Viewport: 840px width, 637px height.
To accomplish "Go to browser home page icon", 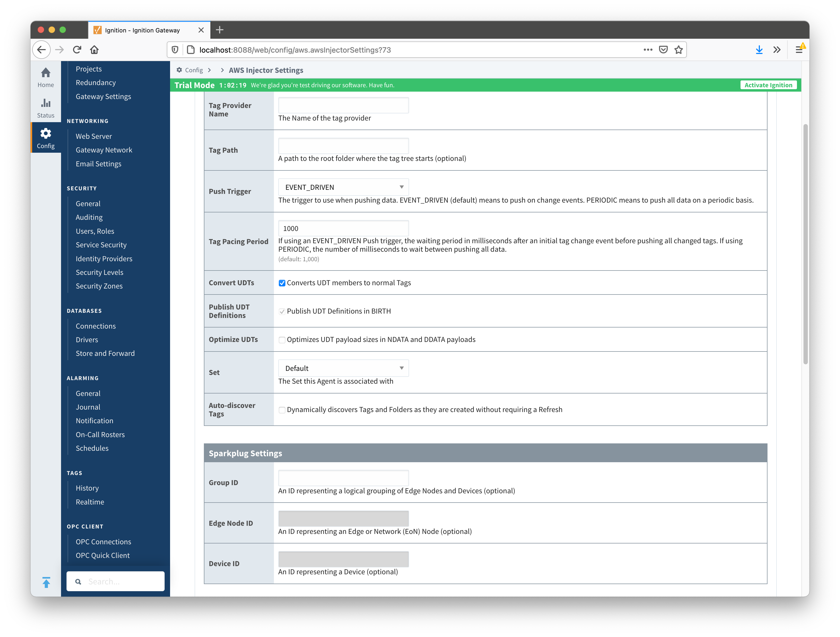I will coord(94,50).
